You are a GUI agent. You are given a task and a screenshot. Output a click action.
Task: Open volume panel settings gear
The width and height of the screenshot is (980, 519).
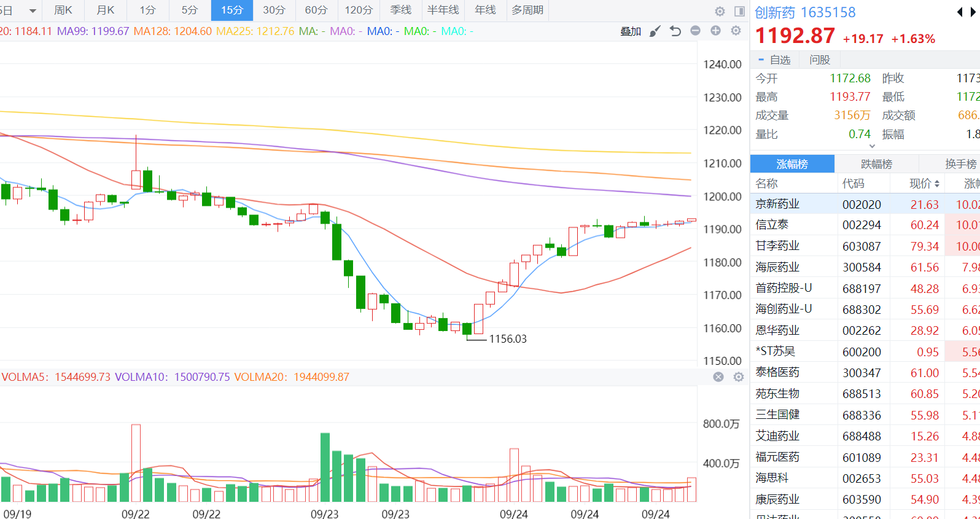click(x=739, y=377)
